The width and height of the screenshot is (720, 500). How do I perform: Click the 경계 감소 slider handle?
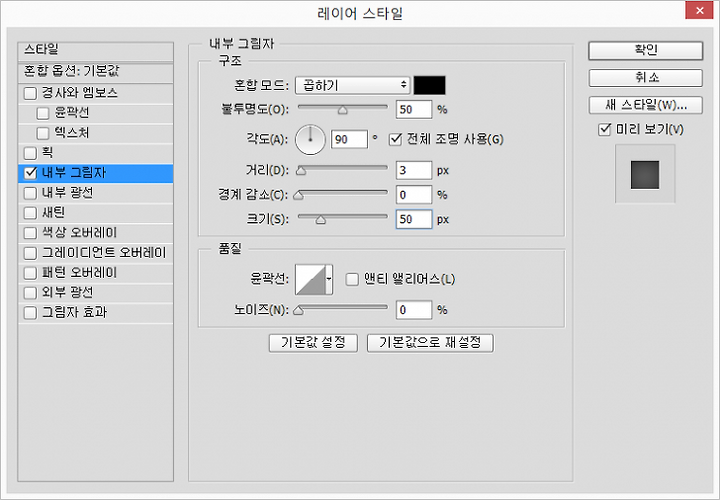(x=298, y=196)
